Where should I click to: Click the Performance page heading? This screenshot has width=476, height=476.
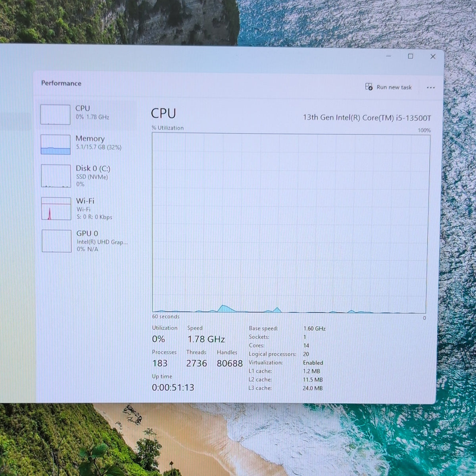point(61,83)
